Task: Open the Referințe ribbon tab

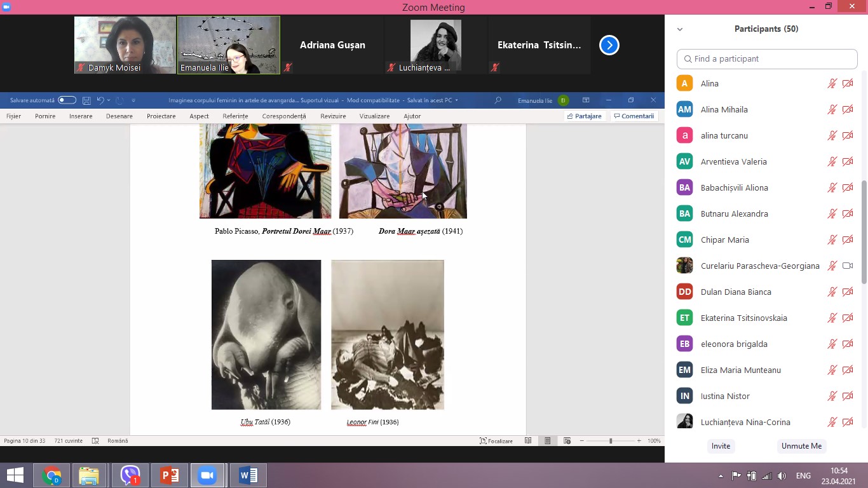Action: coord(235,116)
